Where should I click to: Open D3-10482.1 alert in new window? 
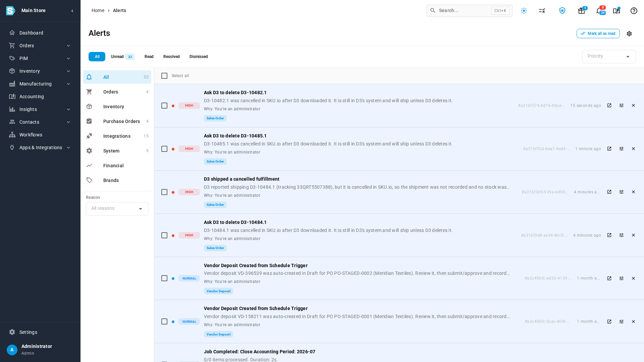tap(609, 106)
